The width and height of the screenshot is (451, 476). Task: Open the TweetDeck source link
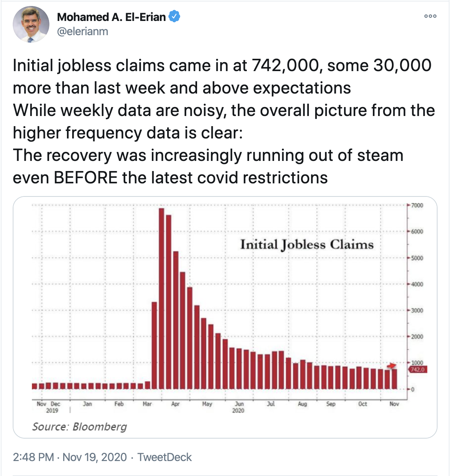click(165, 457)
